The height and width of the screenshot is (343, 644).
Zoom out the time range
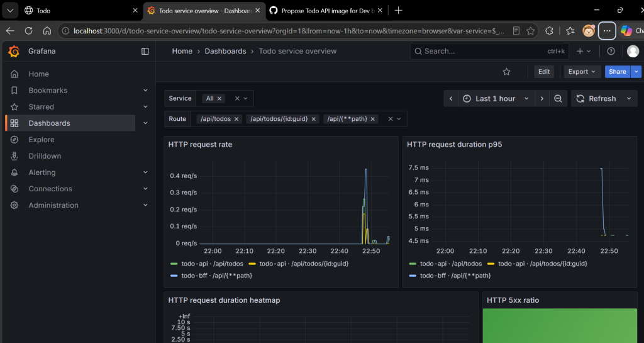(x=558, y=99)
